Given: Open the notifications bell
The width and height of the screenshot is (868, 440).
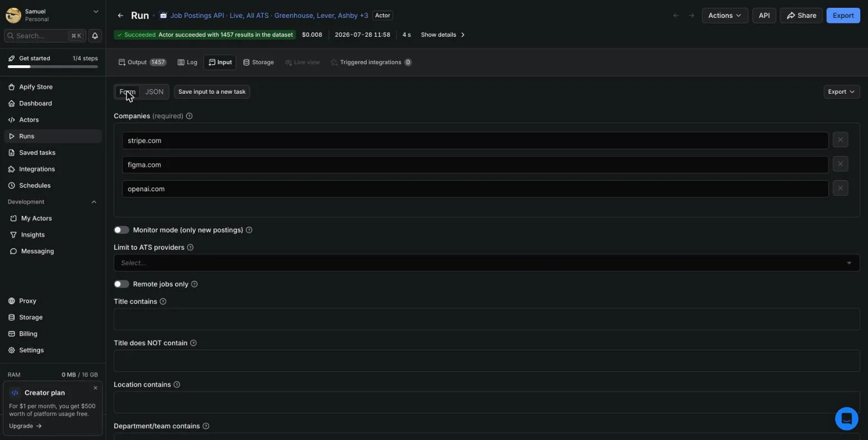Looking at the screenshot, I should [95, 36].
